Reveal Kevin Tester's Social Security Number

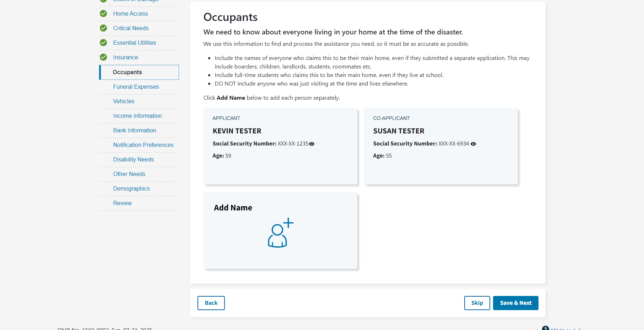(312, 144)
